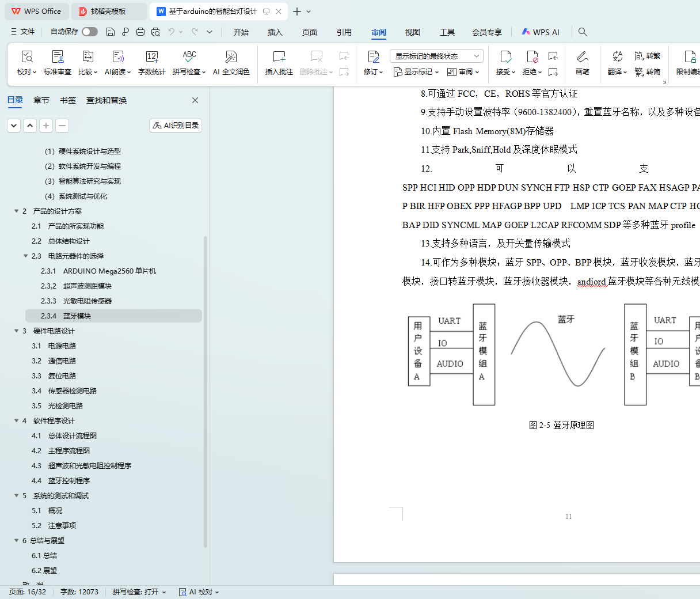Click the print icon in quick toolbar
Screen dimensions: 700x599
[140, 32]
